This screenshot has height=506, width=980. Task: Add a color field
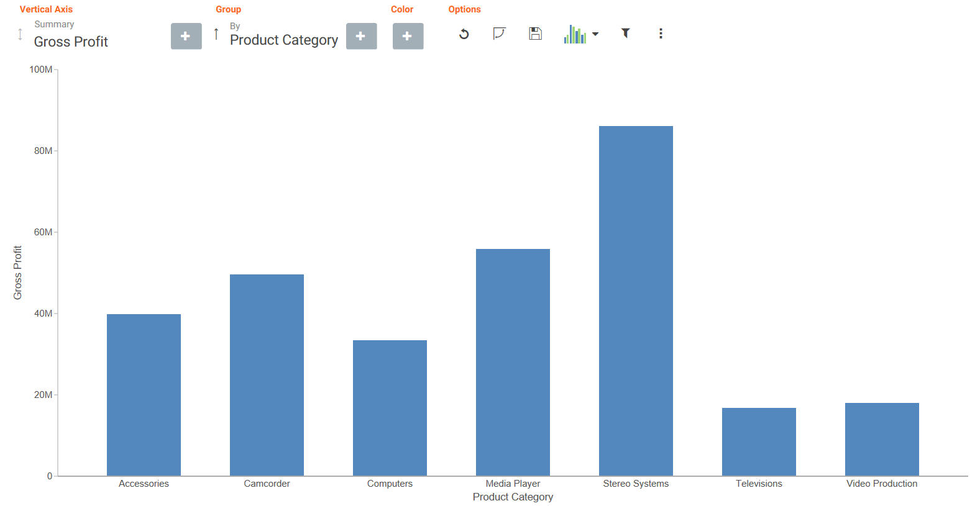408,36
